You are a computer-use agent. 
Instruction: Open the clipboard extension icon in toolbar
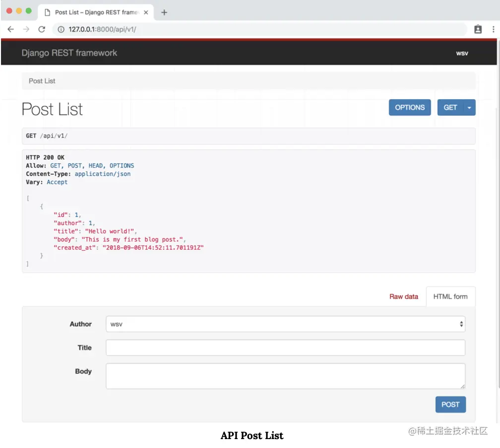(478, 29)
